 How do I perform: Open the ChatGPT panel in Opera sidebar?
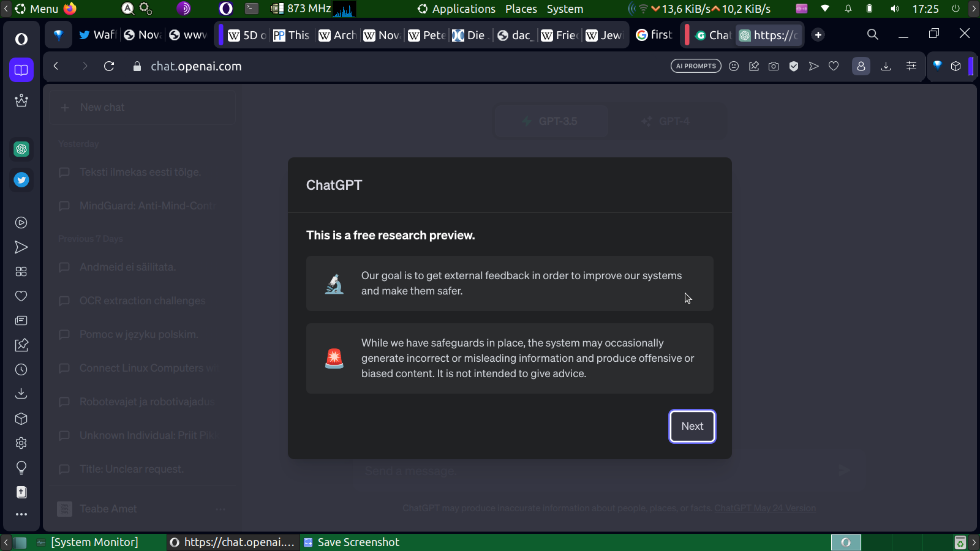click(21, 149)
